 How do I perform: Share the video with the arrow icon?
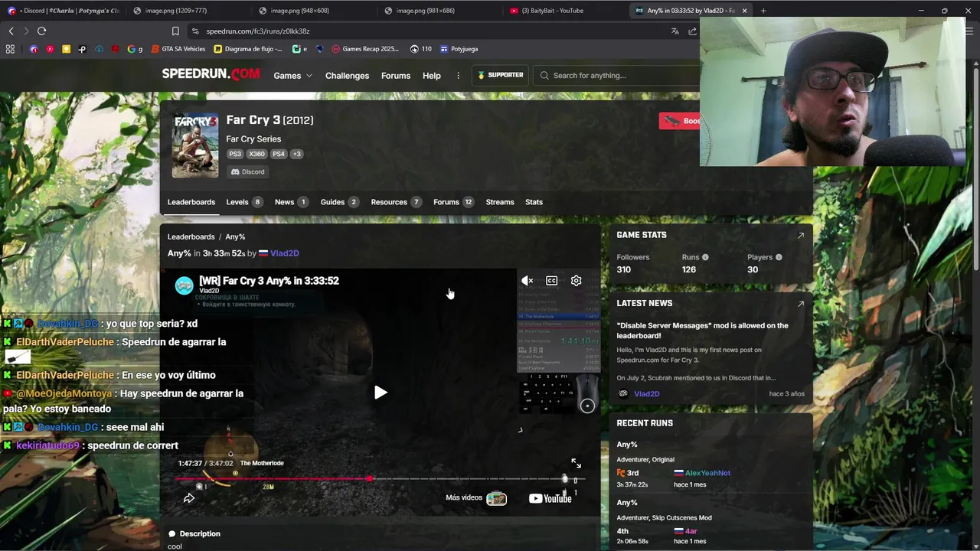click(x=188, y=498)
